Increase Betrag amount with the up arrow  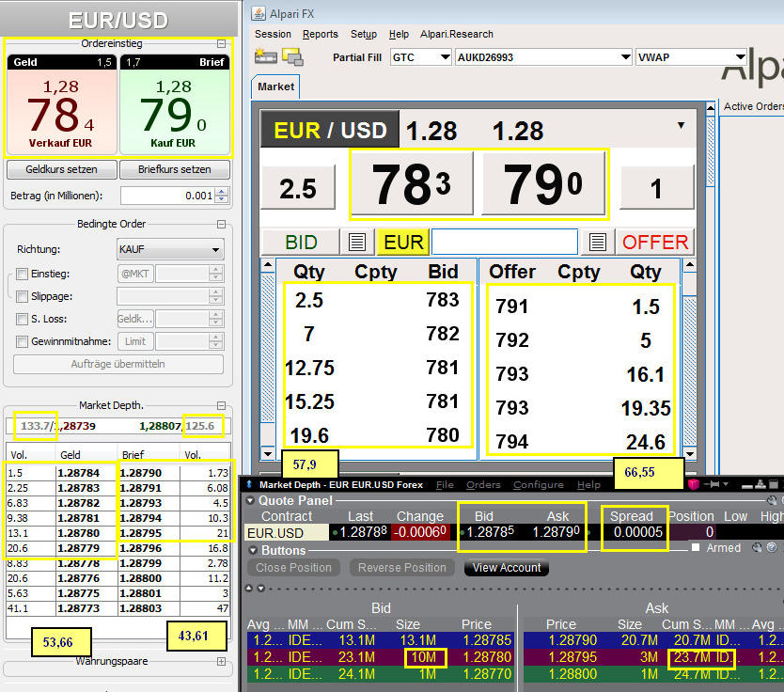coord(221,192)
